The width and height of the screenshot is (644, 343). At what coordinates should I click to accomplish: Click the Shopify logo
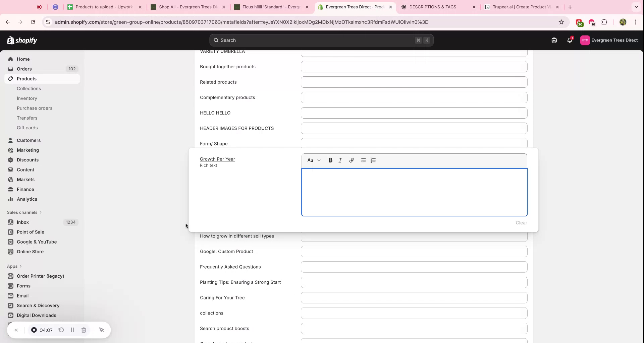point(21,40)
